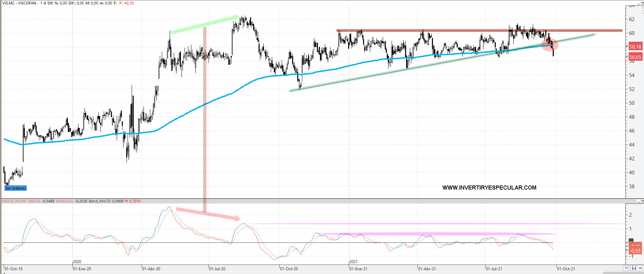Click the pin icon at bottom right
This screenshot has width=644, height=274.
[x=640, y=268]
